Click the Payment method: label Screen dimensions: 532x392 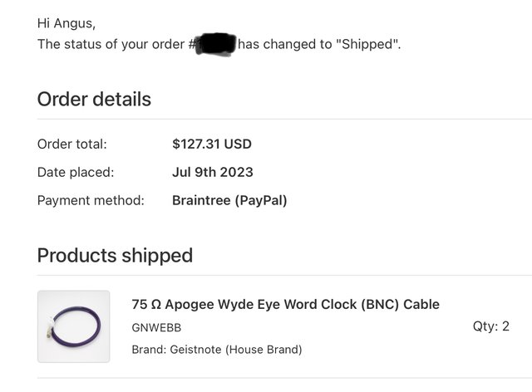[x=91, y=200]
